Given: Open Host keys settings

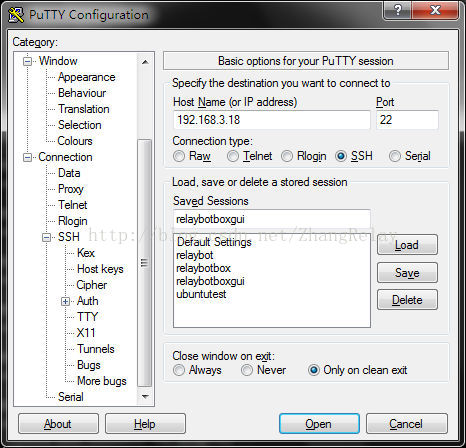Looking at the screenshot, I should pos(100,269).
